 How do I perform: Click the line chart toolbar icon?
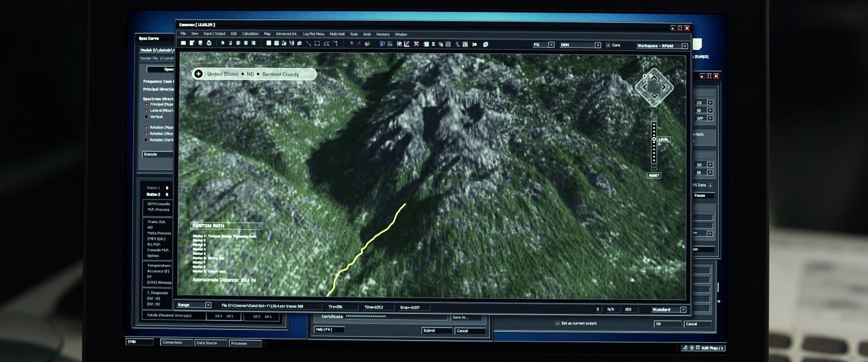click(407, 44)
